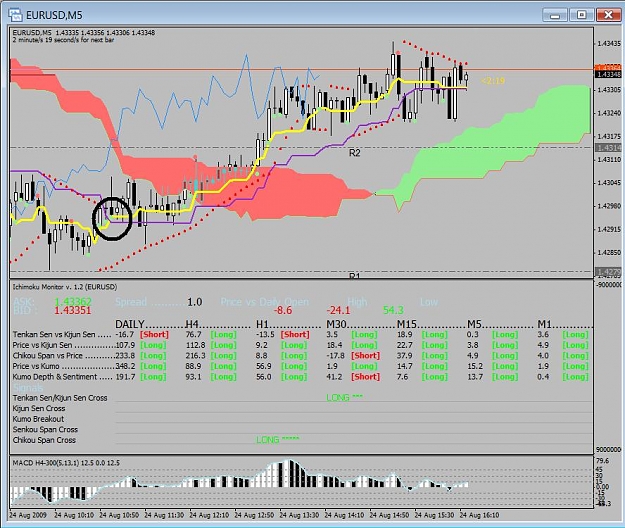The image size is (625, 528).
Task: Click the Ichimoku Monitor v. 1.2 title
Action: pyautogui.click(x=65, y=287)
